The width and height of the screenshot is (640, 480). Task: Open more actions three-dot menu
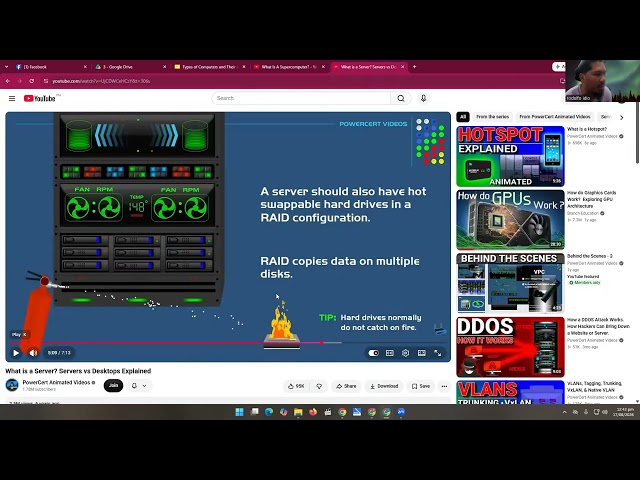pyautogui.click(x=444, y=386)
